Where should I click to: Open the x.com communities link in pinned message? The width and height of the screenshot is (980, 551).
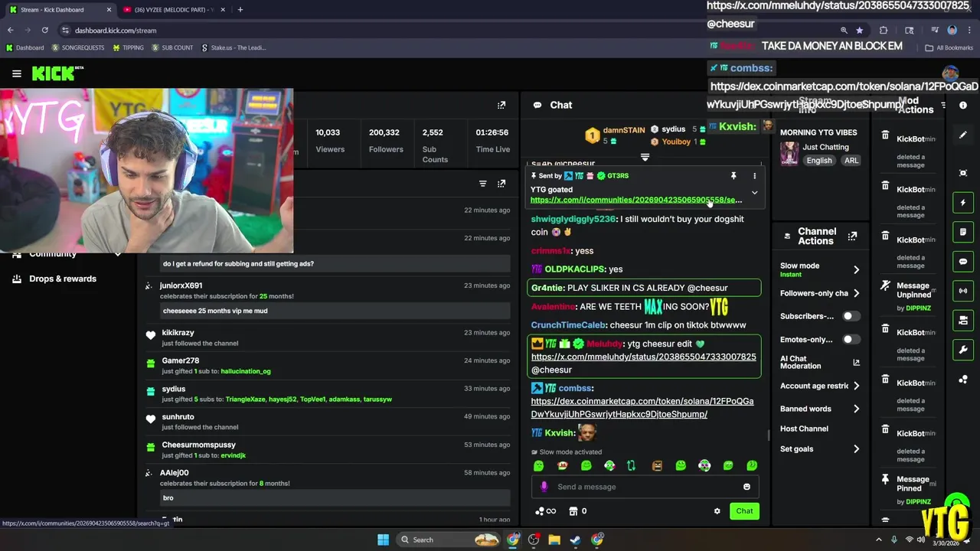[636, 200]
